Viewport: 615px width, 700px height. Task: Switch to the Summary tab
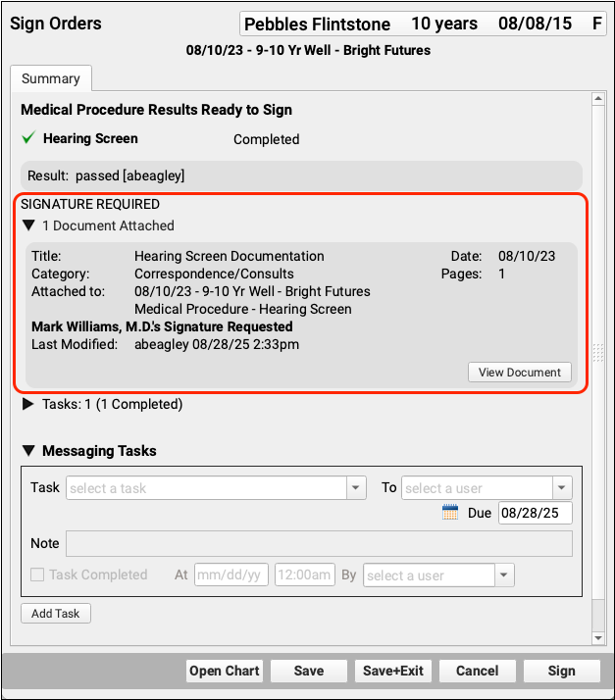pyautogui.click(x=51, y=78)
